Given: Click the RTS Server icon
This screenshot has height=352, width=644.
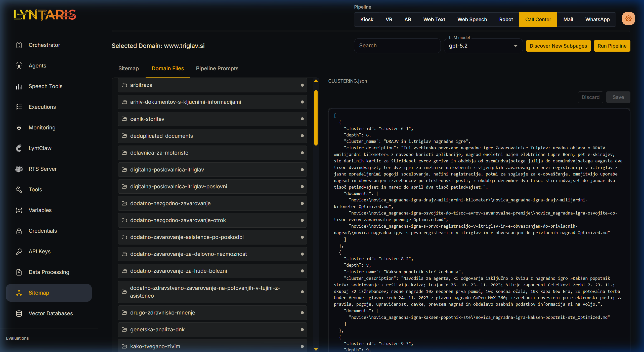Looking at the screenshot, I should 19,169.
